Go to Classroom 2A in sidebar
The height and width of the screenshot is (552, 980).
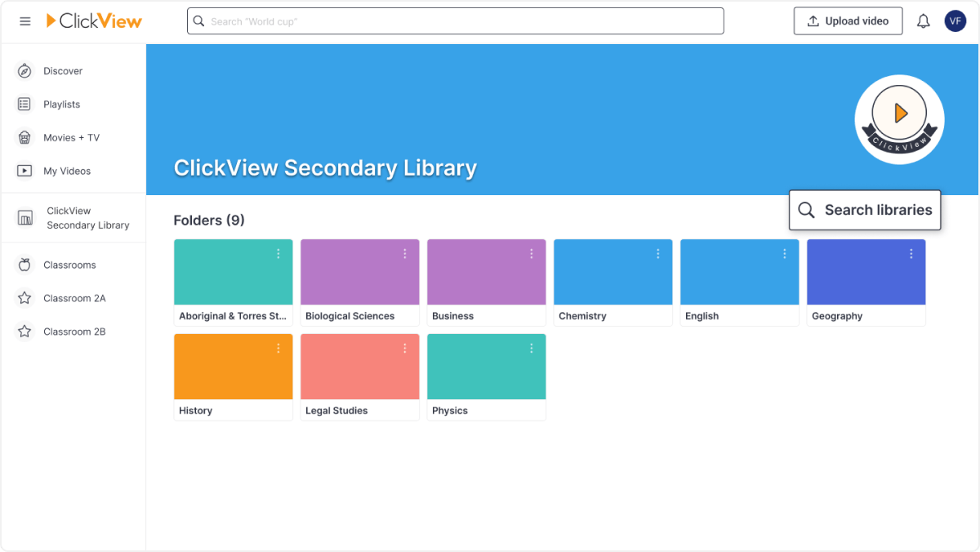74,298
